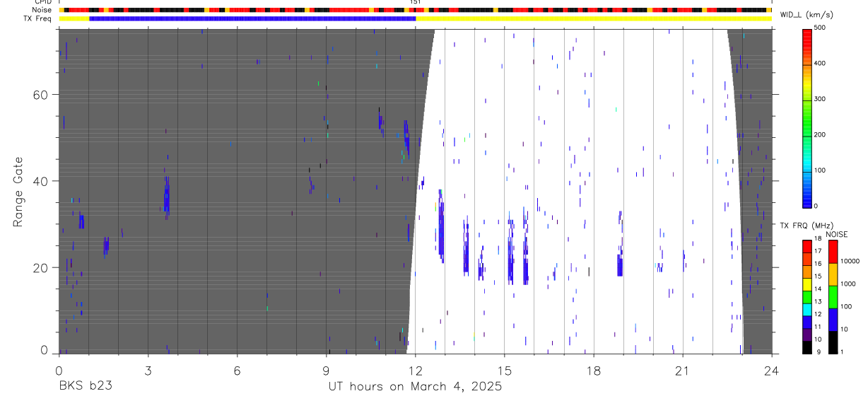Click the 500 tick on the width colorbar
This screenshot has height=401, width=868.
click(820, 28)
